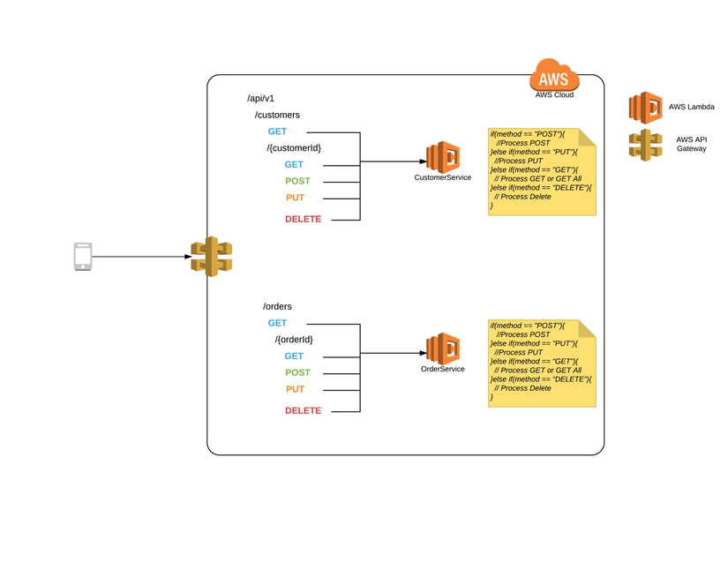
Task: Click the code note beside CustomerService
Action: tap(542, 172)
